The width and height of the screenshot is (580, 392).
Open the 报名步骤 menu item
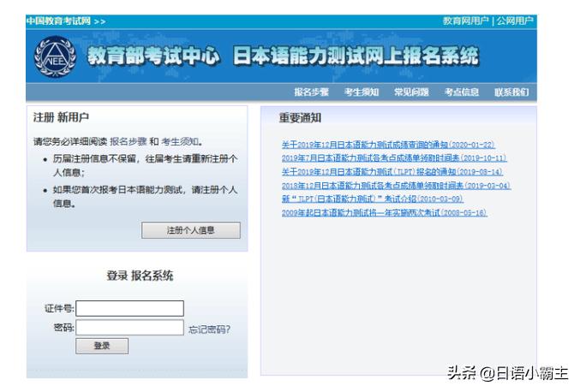click(312, 92)
